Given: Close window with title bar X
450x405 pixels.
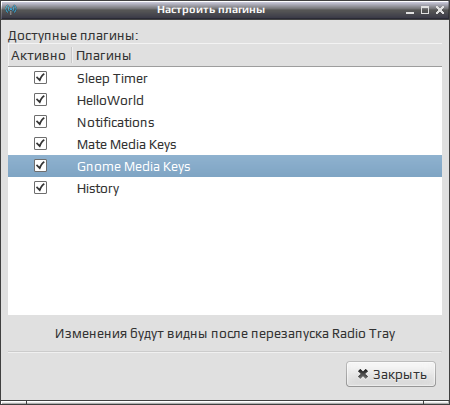Looking at the screenshot, I should tap(440, 10).
